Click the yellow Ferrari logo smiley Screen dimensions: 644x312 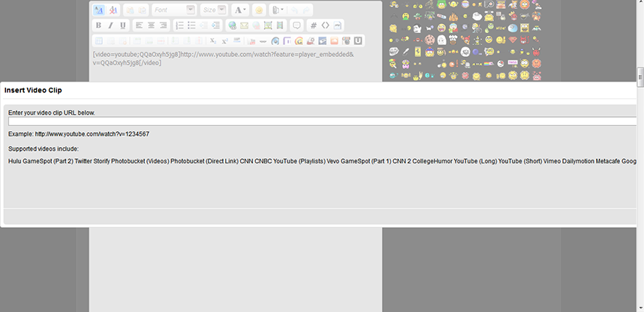point(417,52)
